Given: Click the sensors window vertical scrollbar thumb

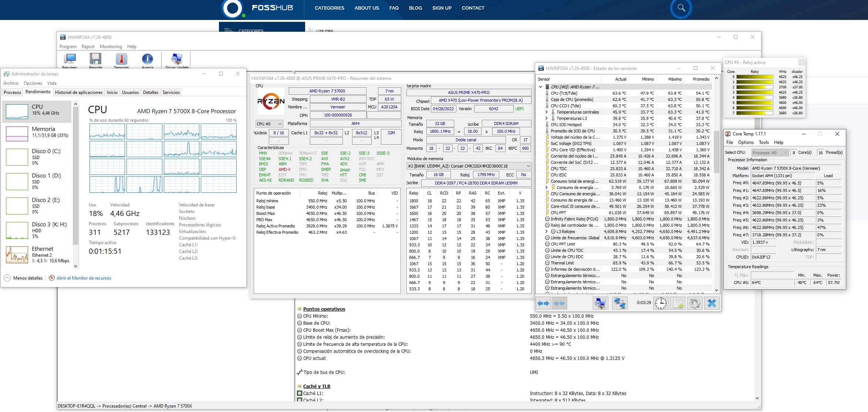Looking at the screenshot, I should (716, 152).
